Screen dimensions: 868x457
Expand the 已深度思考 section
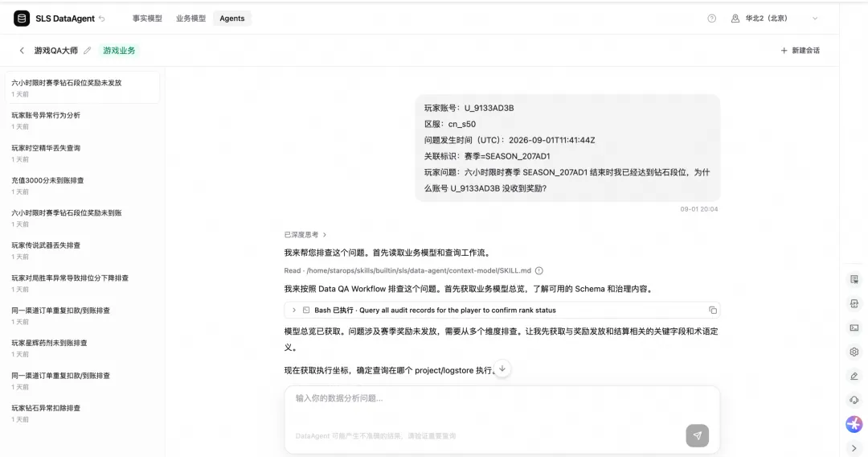tap(305, 235)
